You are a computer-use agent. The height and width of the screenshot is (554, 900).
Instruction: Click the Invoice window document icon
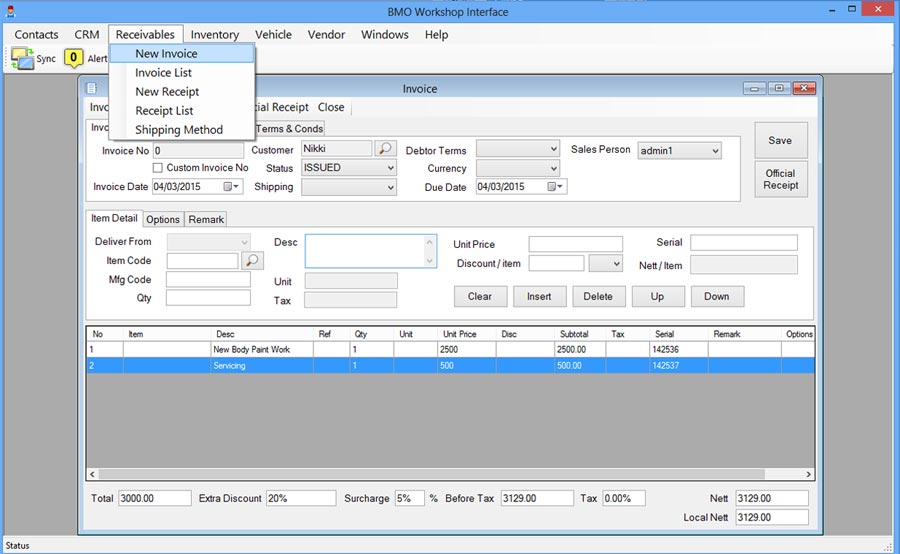tap(91, 88)
